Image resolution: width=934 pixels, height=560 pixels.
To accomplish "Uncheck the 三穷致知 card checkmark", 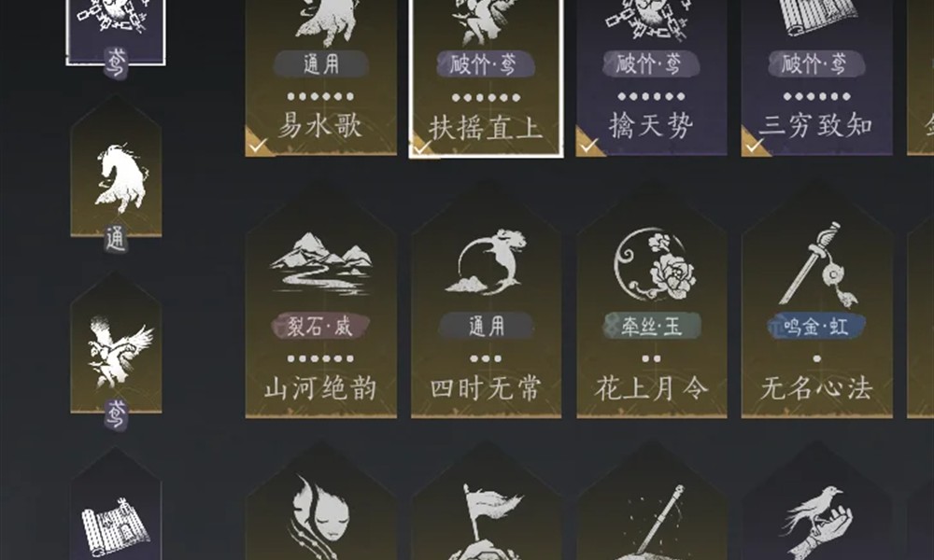I will (754, 146).
